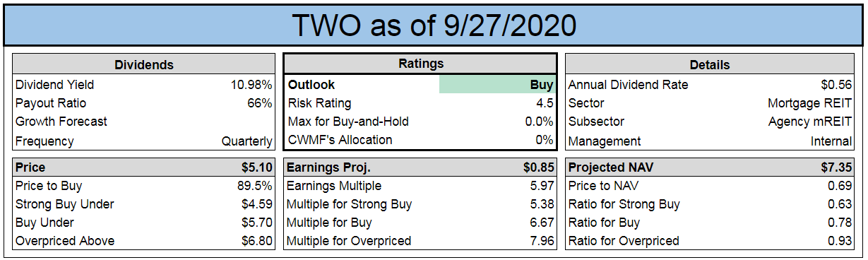
Task: Select the Sector value Mortgage REIT
Action: click(810, 103)
